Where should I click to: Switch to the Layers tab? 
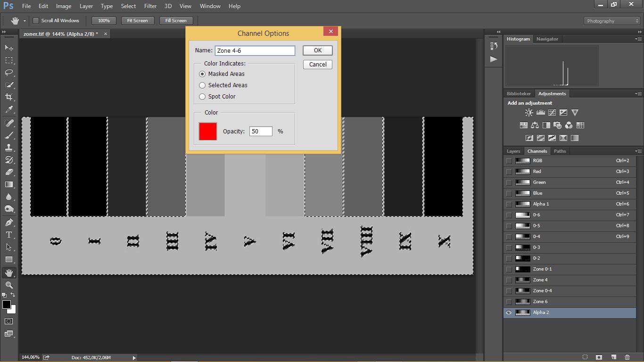(x=513, y=151)
